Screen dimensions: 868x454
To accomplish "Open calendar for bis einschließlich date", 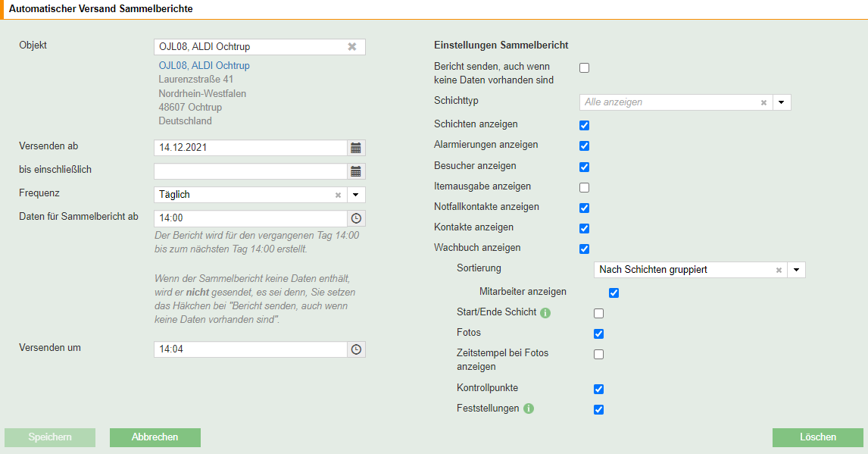I will 356,171.
